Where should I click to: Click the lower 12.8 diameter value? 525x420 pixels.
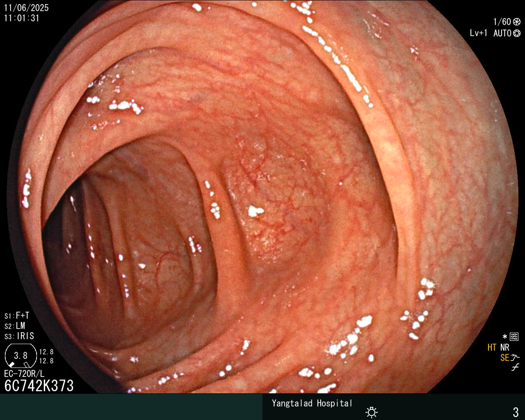tap(46, 361)
